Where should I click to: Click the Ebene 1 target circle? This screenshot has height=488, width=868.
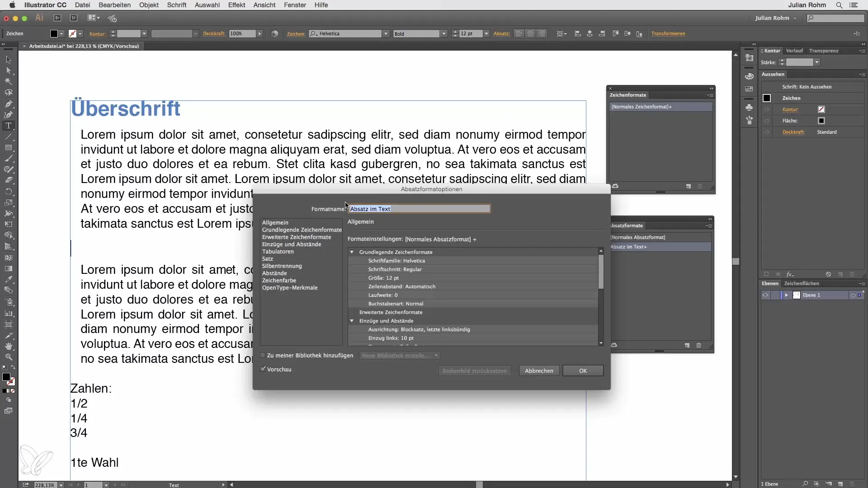853,295
